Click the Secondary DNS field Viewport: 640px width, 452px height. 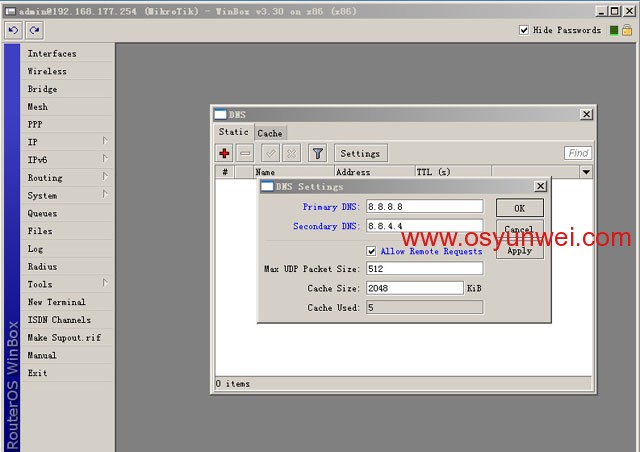(x=424, y=226)
